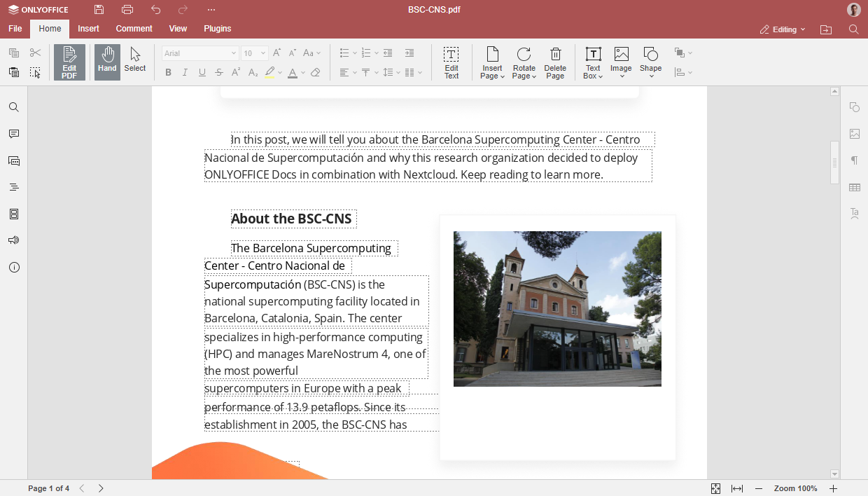Activate the Select tool

(134, 62)
